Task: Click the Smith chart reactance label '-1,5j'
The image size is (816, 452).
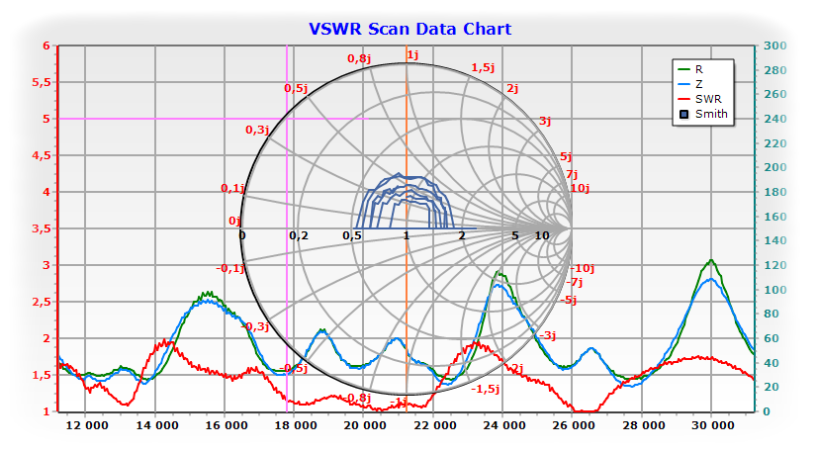Action: 485,389
